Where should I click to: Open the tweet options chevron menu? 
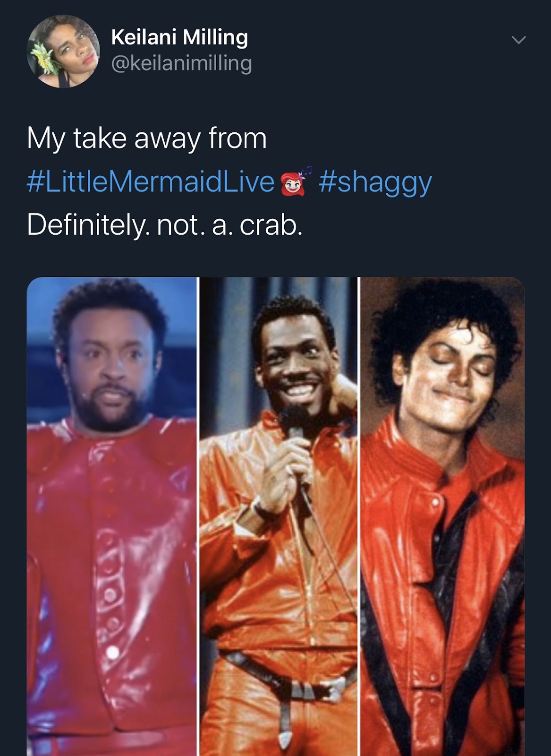(518, 40)
